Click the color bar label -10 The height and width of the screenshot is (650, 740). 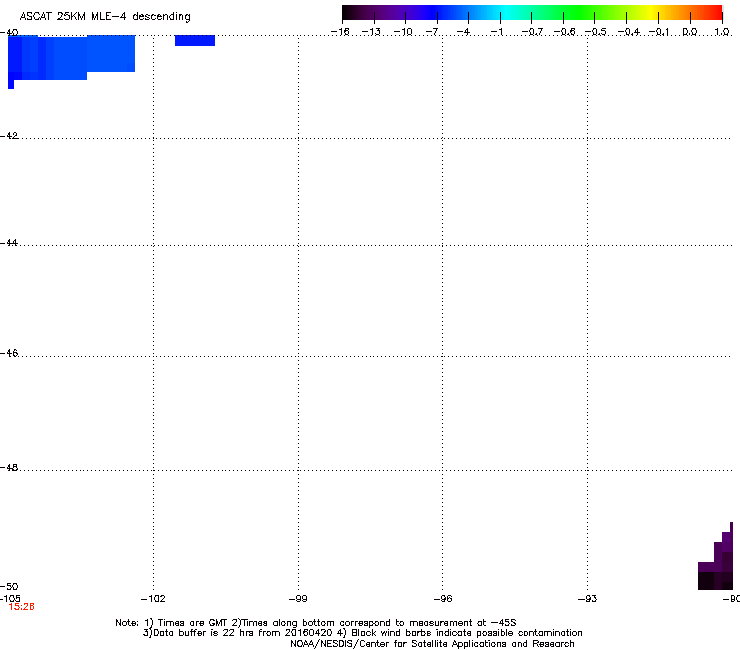click(x=403, y=32)
